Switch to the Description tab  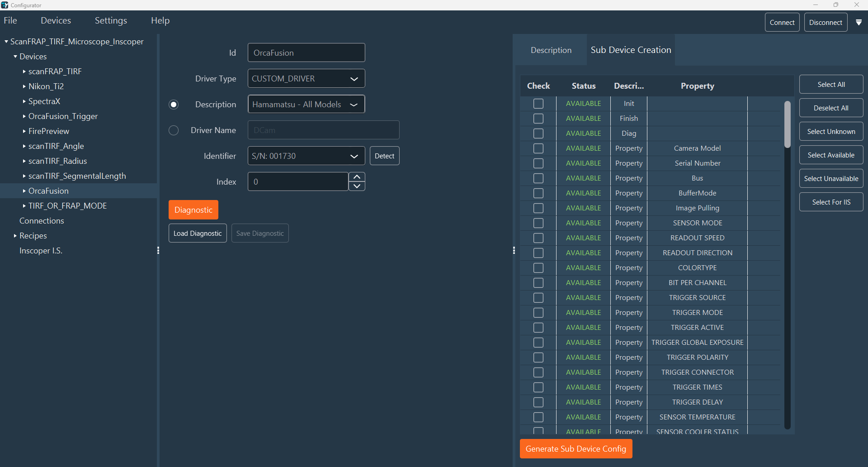(x=551, y=50)
